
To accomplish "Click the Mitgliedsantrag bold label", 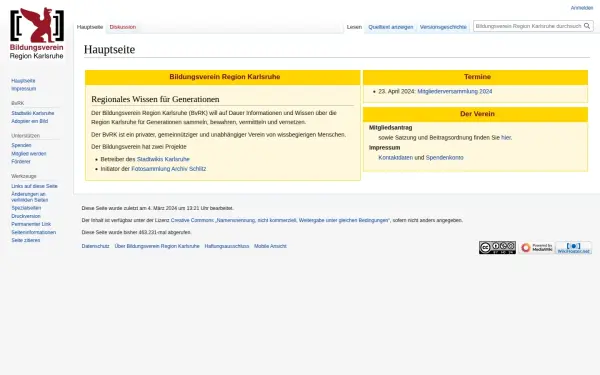I will point(390,127).
